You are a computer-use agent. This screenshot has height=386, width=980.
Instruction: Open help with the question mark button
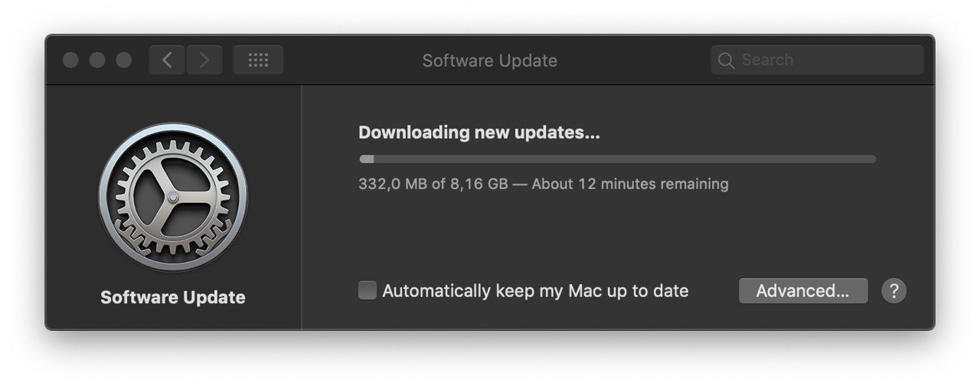click(893, 291)
